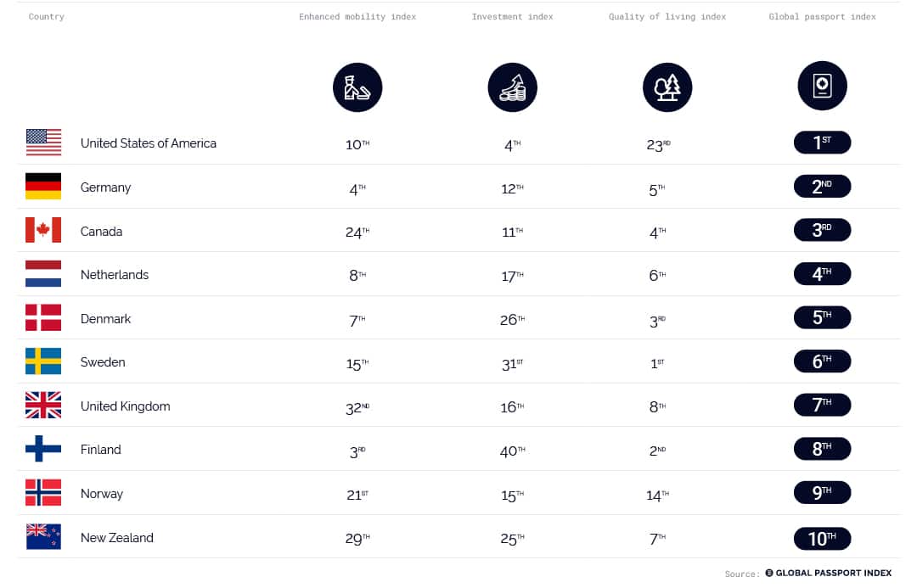Select the Quality of living index header
Viewport: 917px width, 588px height.
[667, 16]
